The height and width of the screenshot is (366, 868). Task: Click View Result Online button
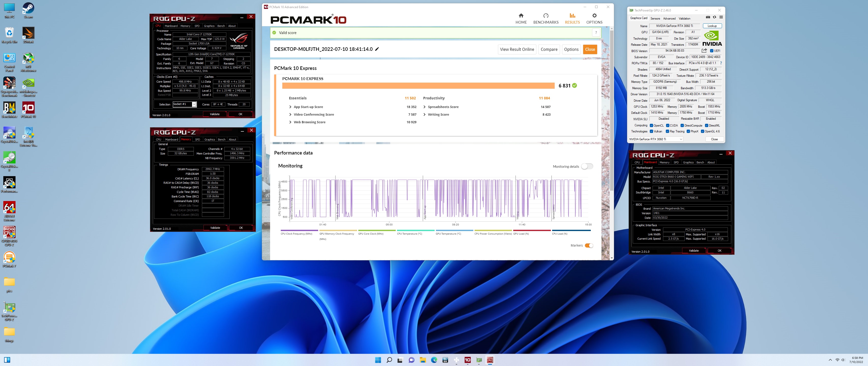[517, 49]
